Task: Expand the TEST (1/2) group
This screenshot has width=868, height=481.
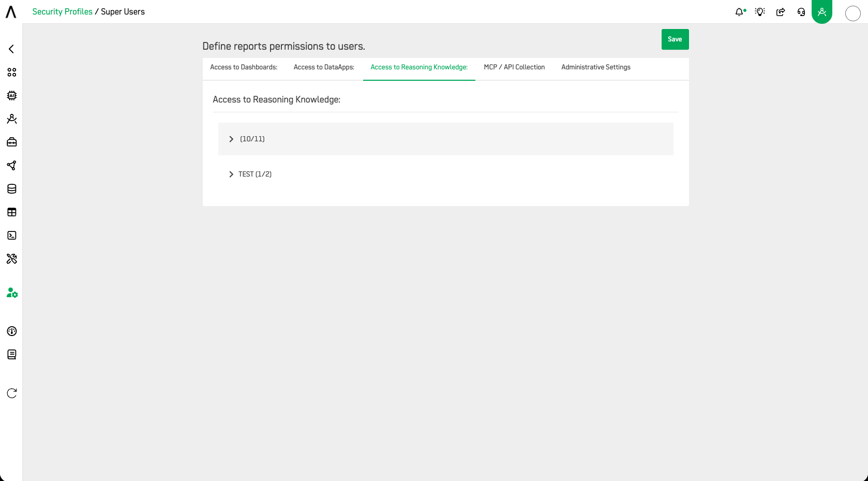Action: click(231, 174)
